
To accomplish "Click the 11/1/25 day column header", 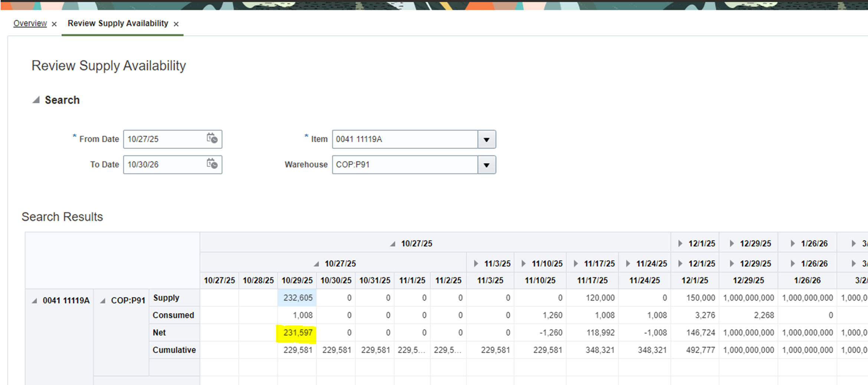I will coord(412,281).
